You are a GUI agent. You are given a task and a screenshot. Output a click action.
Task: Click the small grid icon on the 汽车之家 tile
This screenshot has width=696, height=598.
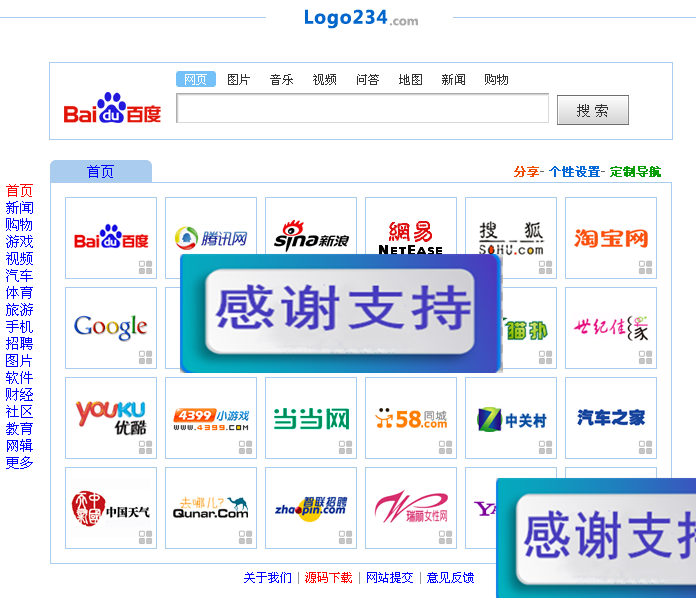pyautogui.click(x=645, y=447)
